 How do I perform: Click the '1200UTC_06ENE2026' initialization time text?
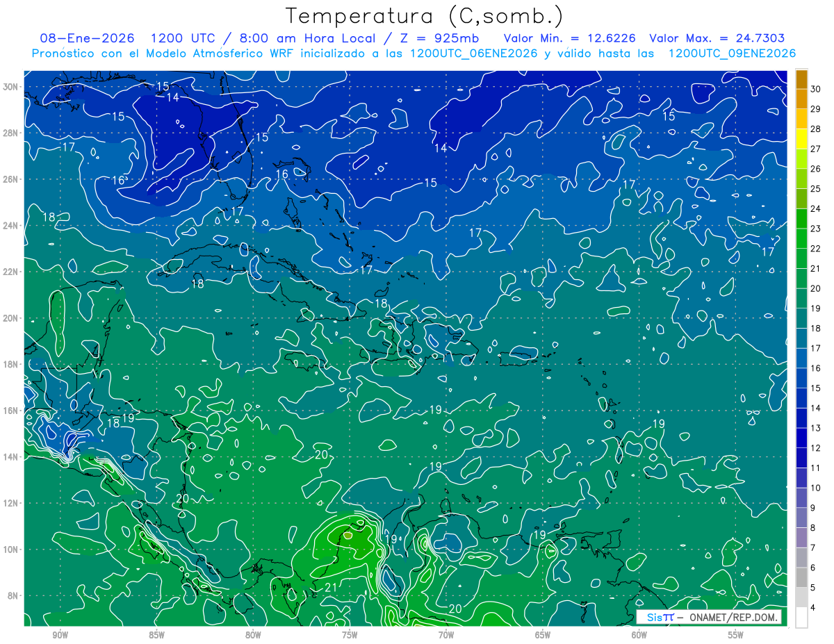click(474, 53)
